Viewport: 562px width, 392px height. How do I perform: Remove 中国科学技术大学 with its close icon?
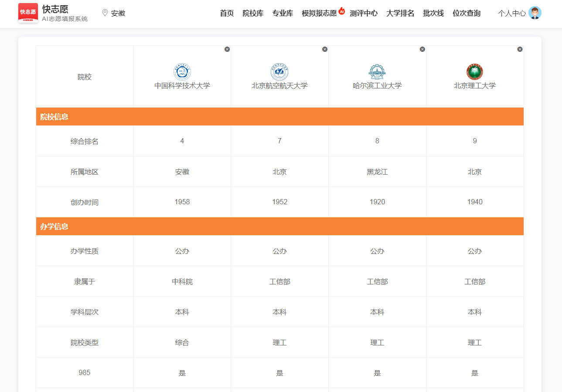pyautogui.click(x=227, y=49)
